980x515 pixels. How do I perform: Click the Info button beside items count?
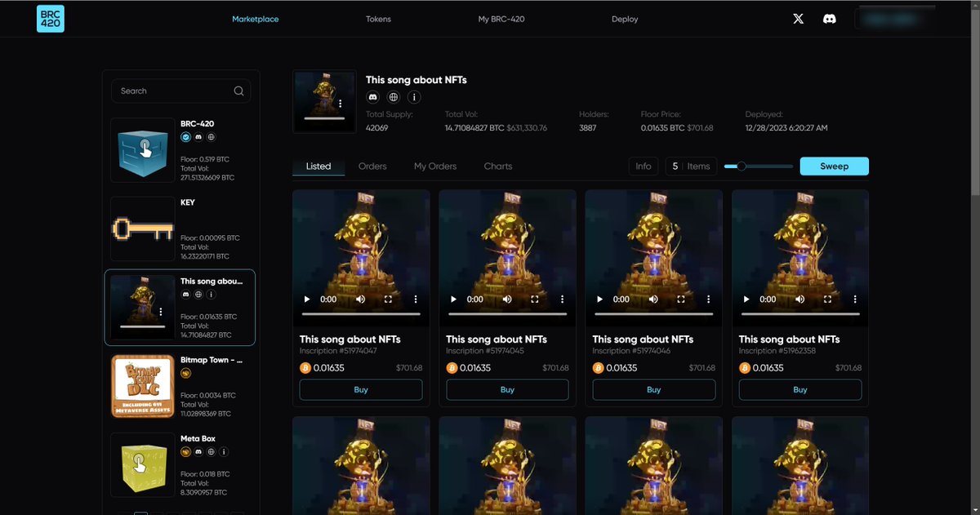pos(644,166)
